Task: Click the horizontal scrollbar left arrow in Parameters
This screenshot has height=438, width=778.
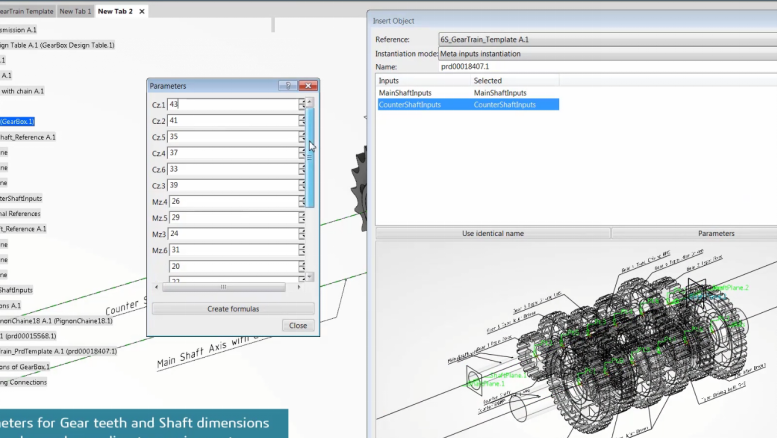Action: point(157,287)
